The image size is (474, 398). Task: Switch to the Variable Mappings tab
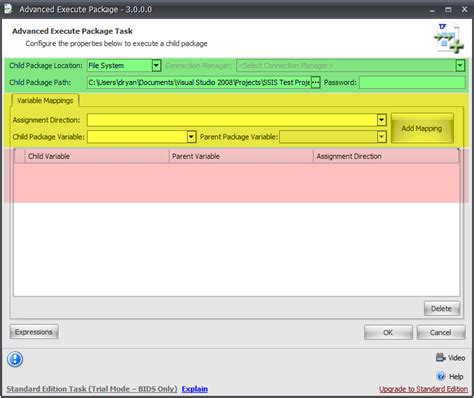click(x=45, y=100)
